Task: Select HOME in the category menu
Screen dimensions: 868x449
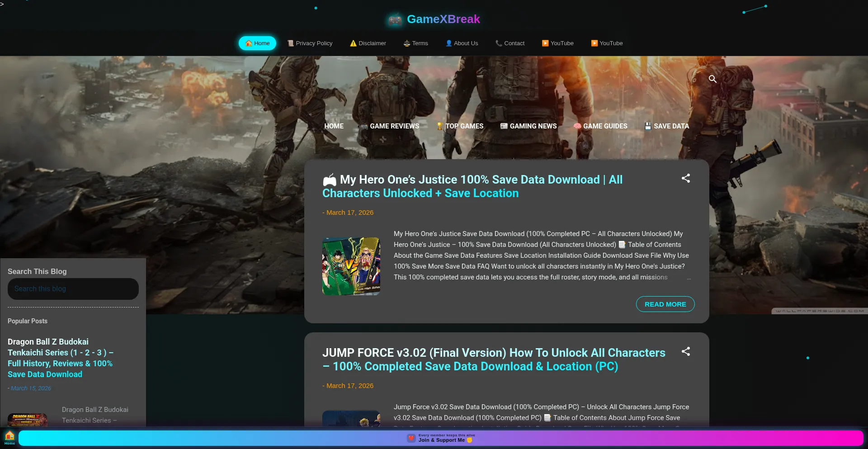Action: [x=334, y=126]
